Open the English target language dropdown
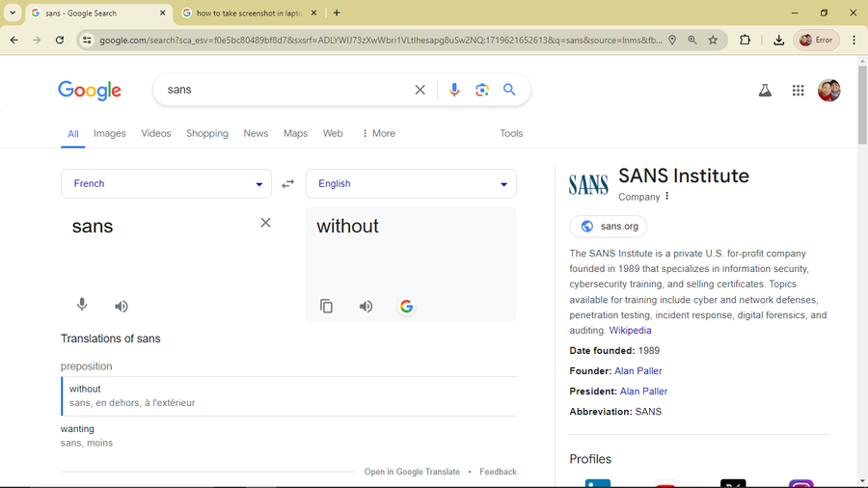 pyautogui.click(x=411, y=183)
